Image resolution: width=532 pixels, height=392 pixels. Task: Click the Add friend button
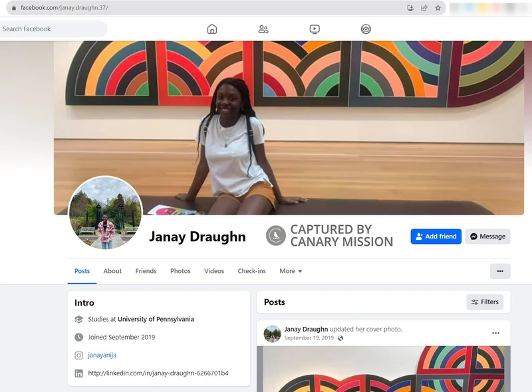click(x=436, y=236)
